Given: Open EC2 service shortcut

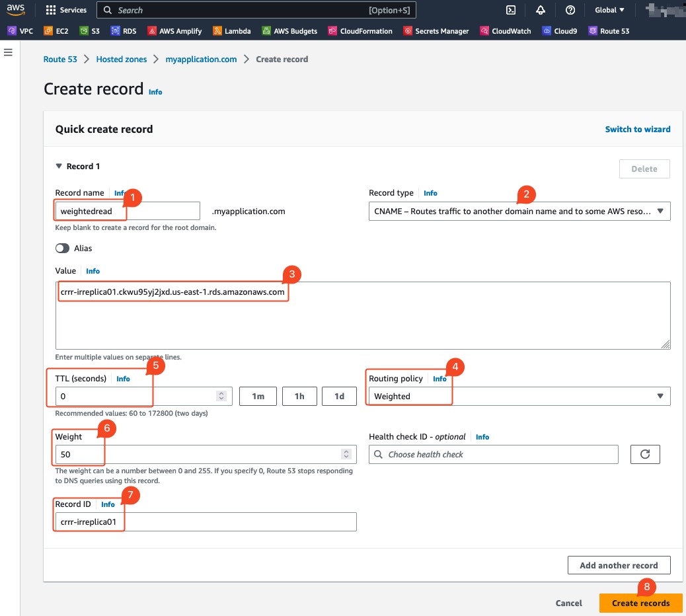Looking at the screenshot, I should coord(56,31).
